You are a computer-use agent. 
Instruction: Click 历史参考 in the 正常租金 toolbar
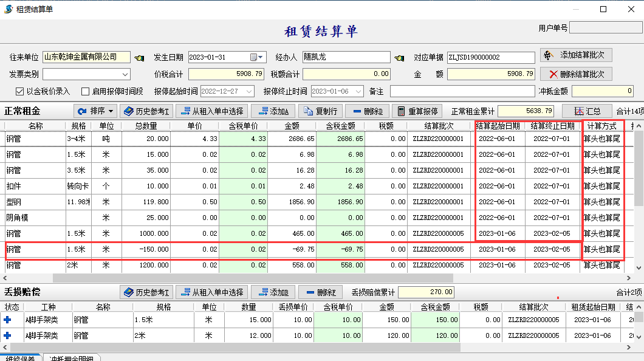(146, 111)
